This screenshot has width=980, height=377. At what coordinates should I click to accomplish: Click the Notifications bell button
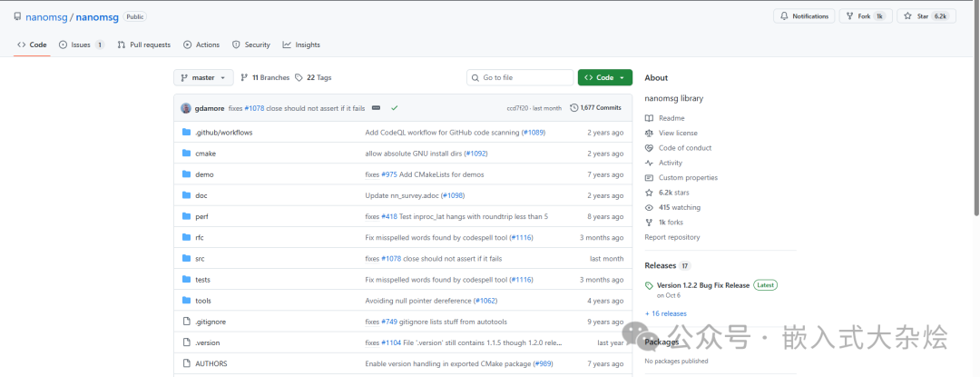pyautogui.click(x=804, y=16)
